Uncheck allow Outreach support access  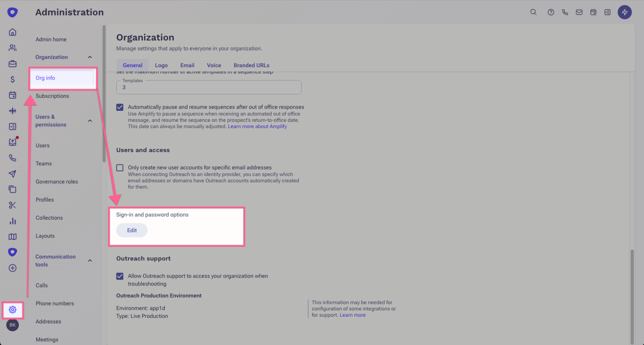pyautogui.click(x=120, y=276)
